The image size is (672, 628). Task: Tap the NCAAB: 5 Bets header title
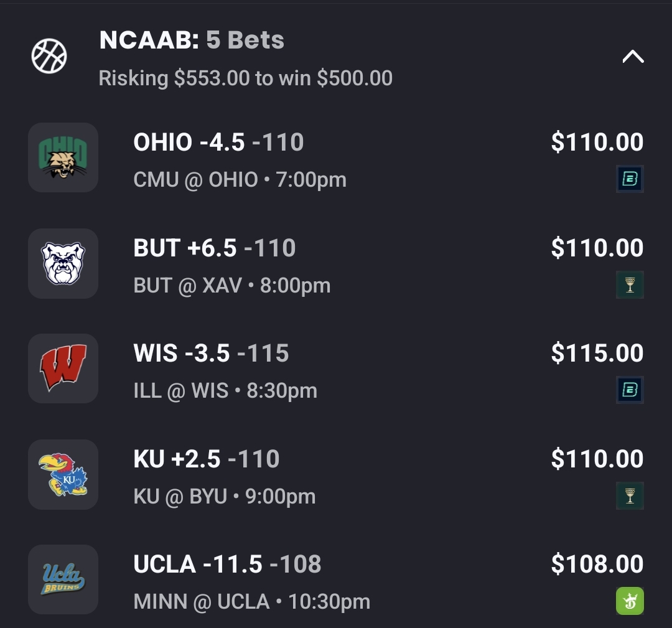coord(192,40)
